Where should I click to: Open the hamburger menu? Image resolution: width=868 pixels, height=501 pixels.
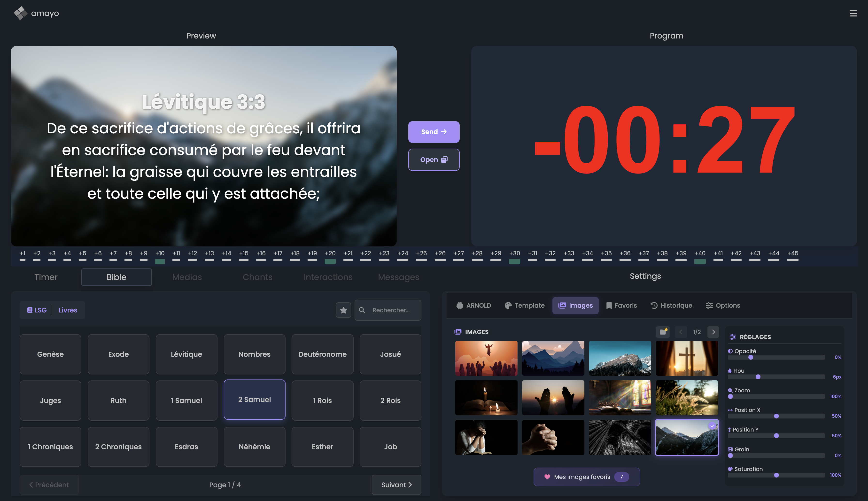pyautogui.click(x=853, y=13)
